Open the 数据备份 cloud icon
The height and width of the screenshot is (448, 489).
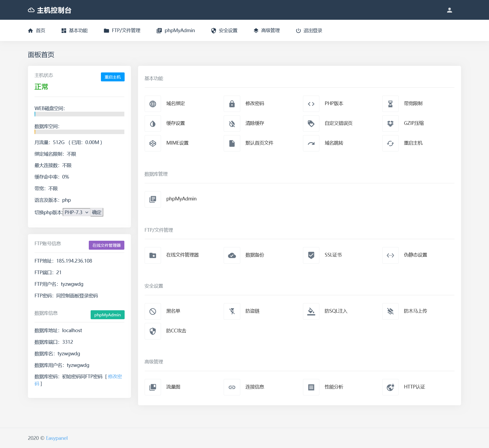232,255
